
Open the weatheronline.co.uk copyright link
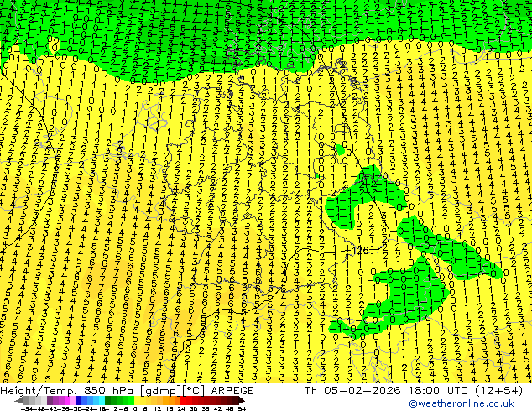[x=462, y=403]
